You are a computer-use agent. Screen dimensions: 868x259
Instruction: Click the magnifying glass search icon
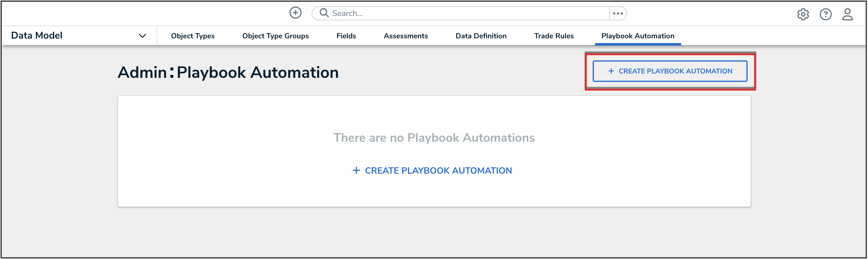click(324, 13)
